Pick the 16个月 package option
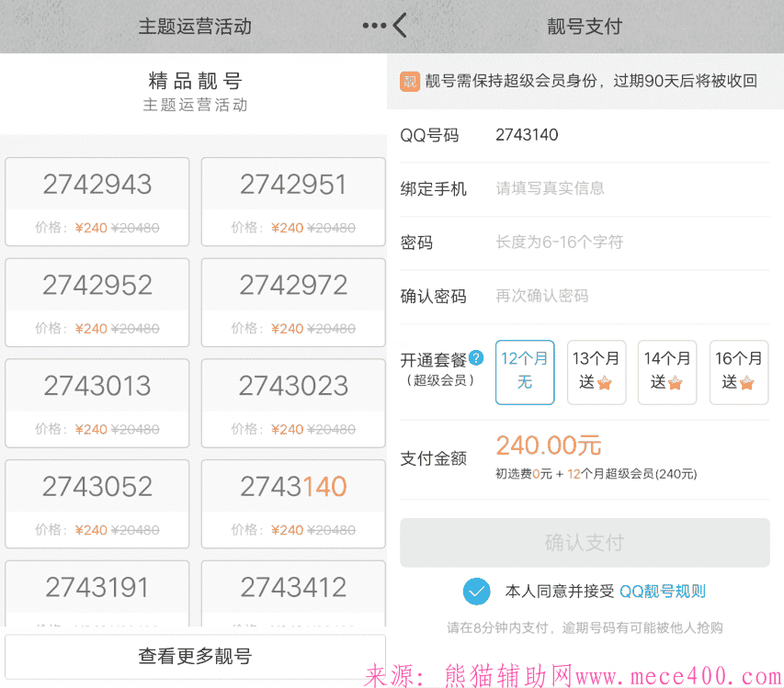The height and width of the screenshot is (688, 784). click(738, 371)
